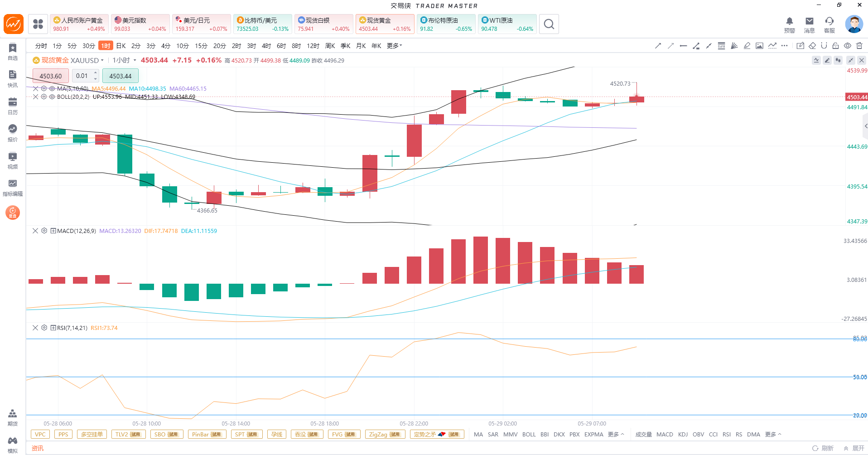Select the highlighter marker tool
Screen dimensions: 868x455
click(747, 46)
